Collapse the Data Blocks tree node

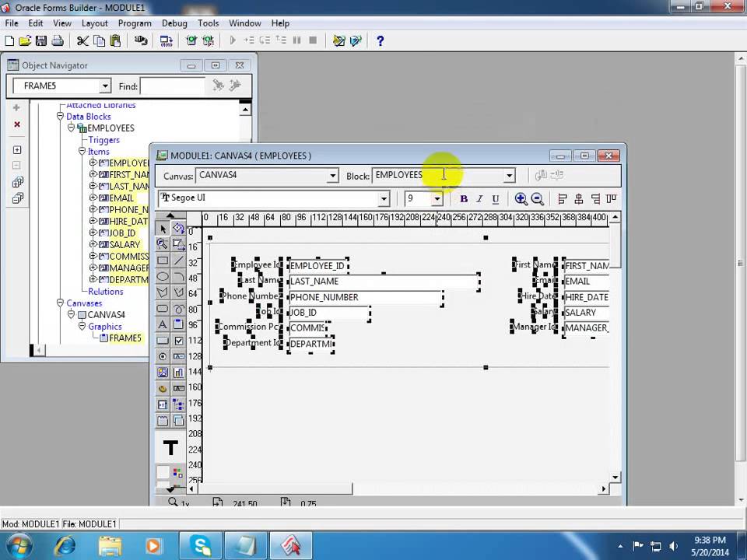pyautogui.click(x=60, y=116)
